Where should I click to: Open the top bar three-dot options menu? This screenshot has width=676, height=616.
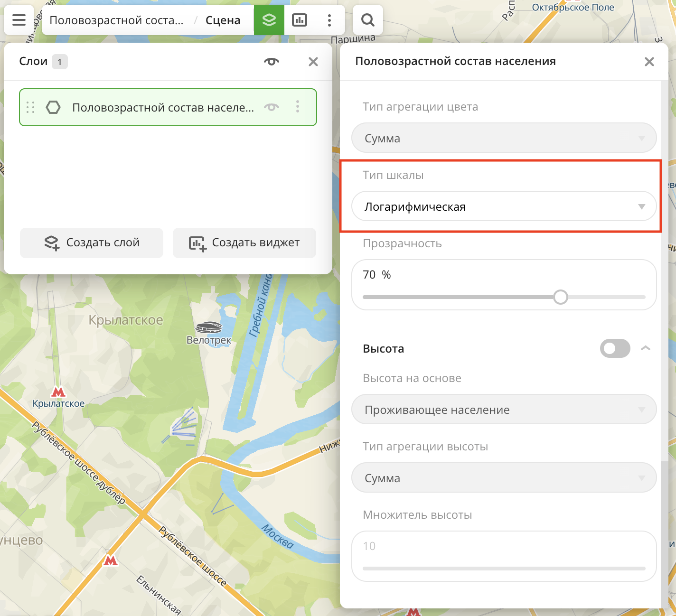click(329, 20)
